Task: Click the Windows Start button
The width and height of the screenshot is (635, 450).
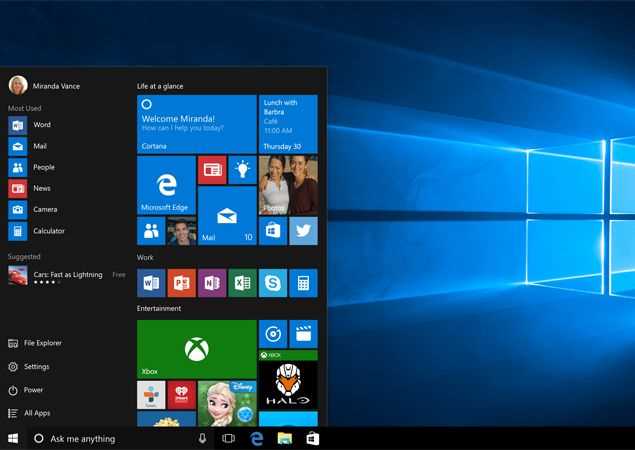Action: (x=13, y=439)
